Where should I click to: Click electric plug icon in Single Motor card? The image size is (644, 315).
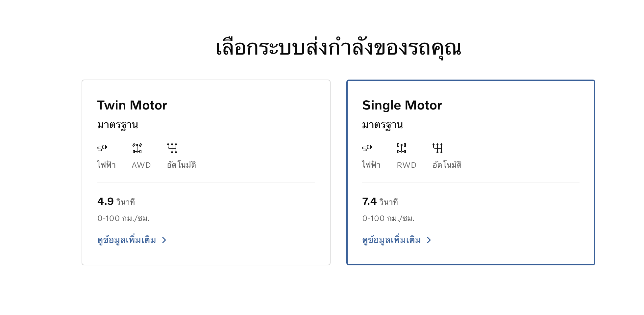(x=367, y=148)
